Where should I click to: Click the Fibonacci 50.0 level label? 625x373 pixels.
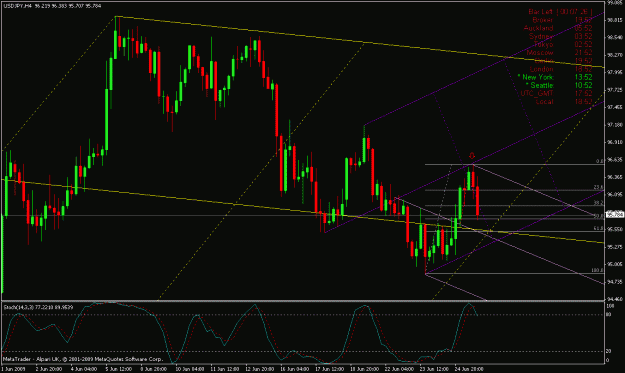click(x=599, y=216)
